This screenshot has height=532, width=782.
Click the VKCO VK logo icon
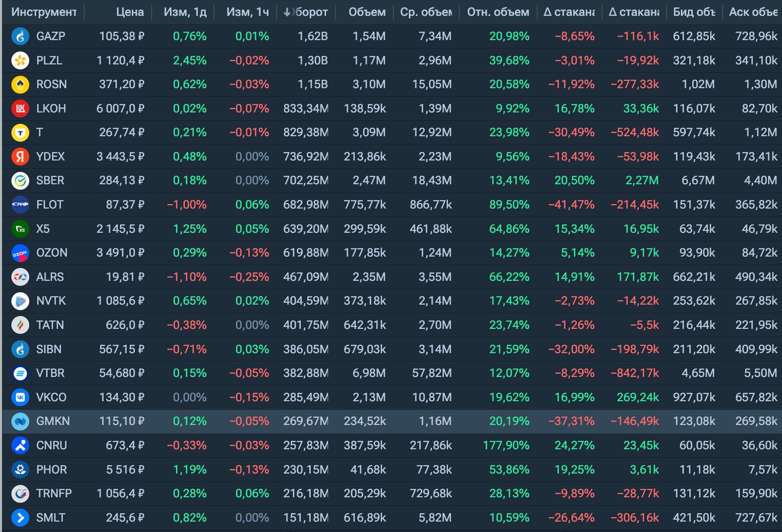[20, 397]
